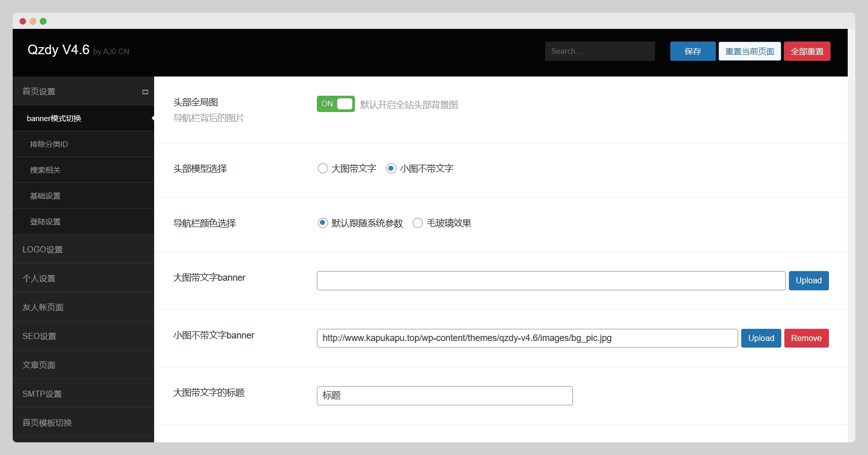Open the SMTP设置 section
Viewport: 868px width, 455px height.
(x=83, y=394)
